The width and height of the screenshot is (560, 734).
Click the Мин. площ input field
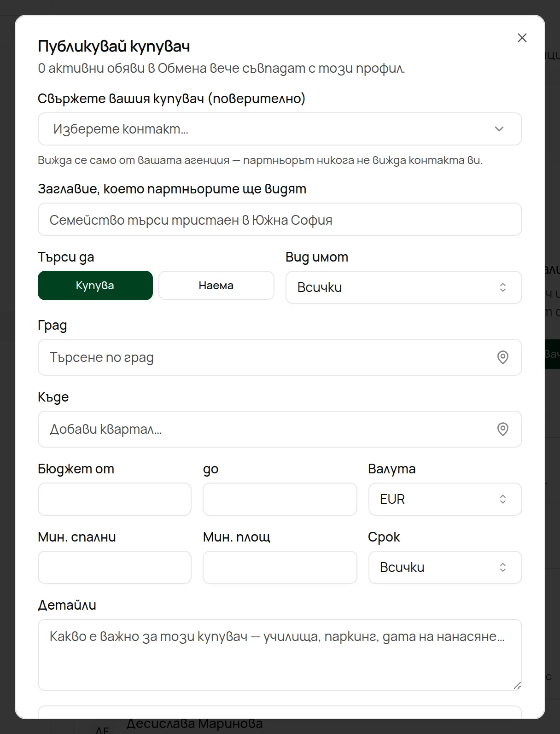coord(280,567)
